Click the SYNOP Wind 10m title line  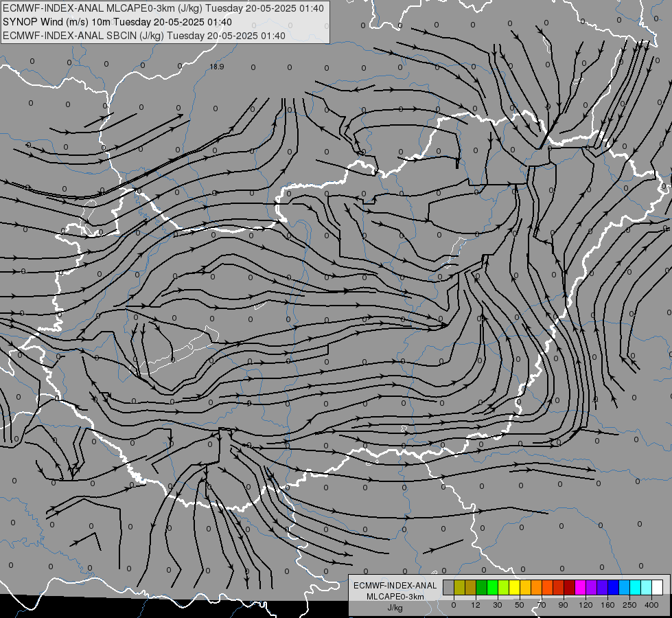coord(117,22)
